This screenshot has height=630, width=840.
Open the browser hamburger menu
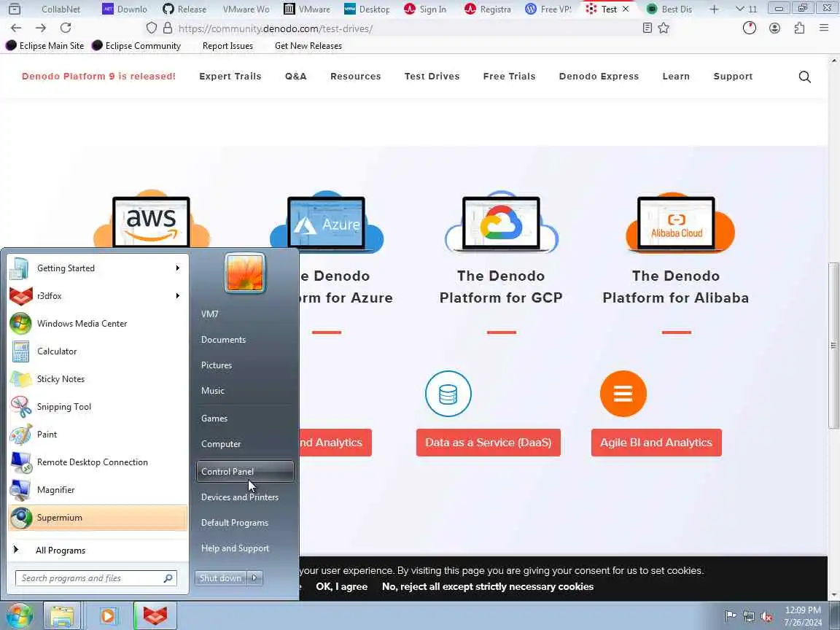click(824, 28)
